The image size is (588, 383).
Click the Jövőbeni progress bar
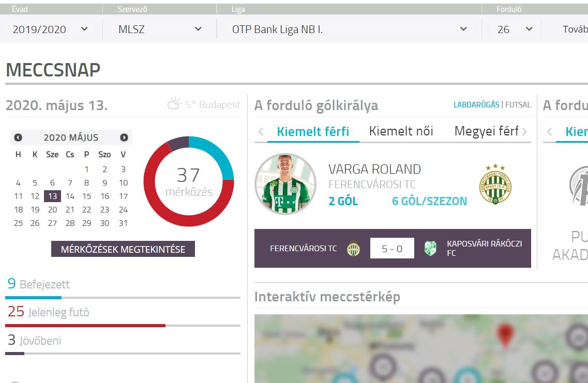(x=123, y=354)
